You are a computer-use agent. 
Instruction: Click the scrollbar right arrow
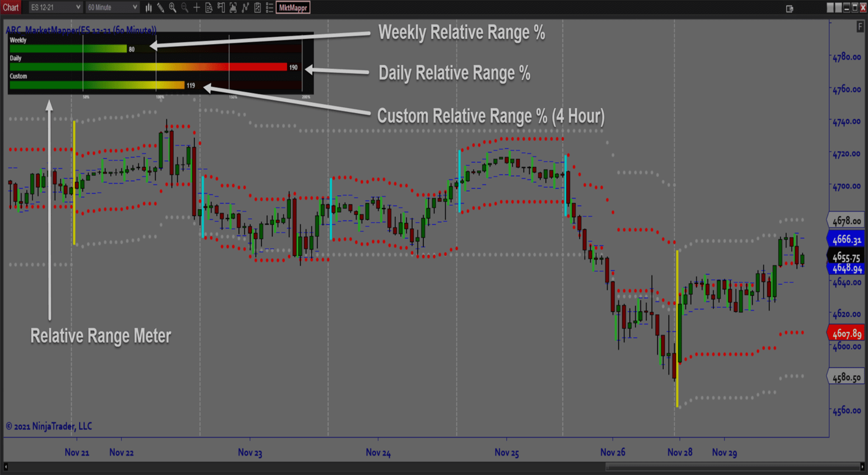tap(862, 467)
